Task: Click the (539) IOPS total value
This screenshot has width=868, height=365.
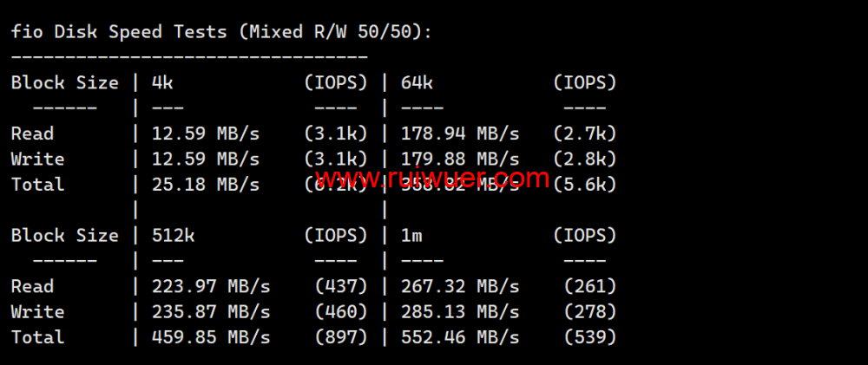Action: click(590, 337)
